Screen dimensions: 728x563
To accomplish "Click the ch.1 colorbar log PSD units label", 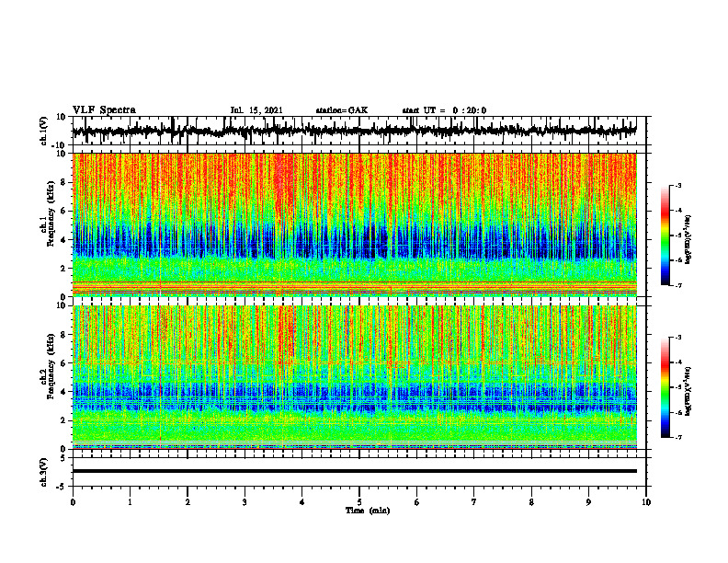I will pyautogui.click(x=688, y=239).
